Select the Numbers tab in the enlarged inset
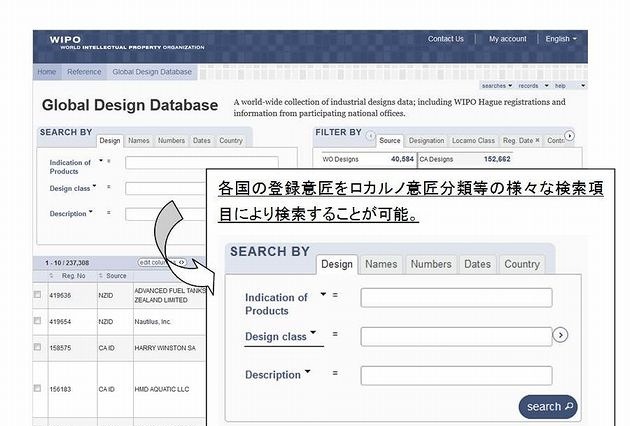Viewport: 630px width, 426px height. [x=431, y=264]
